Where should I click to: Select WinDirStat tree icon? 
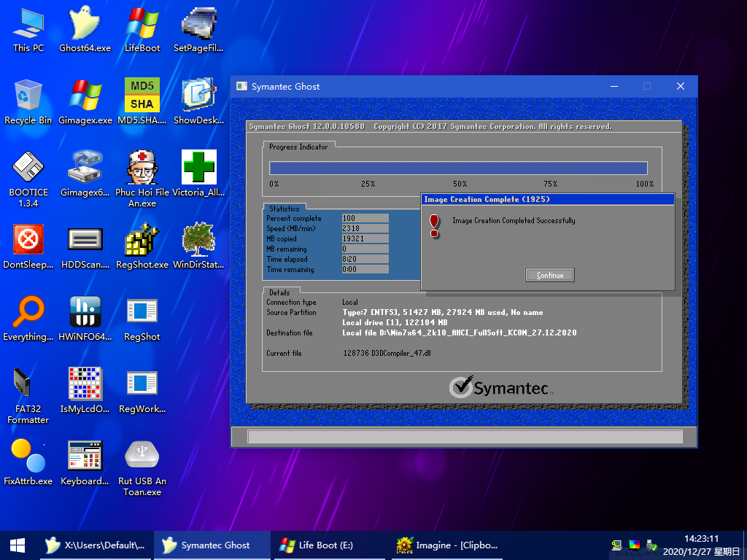[198, 246]
